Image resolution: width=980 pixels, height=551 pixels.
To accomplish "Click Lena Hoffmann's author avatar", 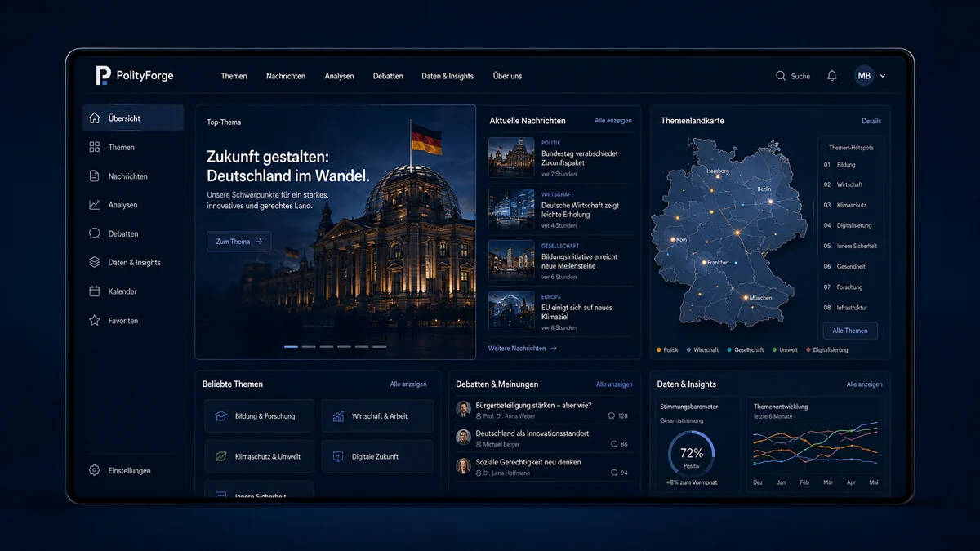I will (x=463, y=466).
